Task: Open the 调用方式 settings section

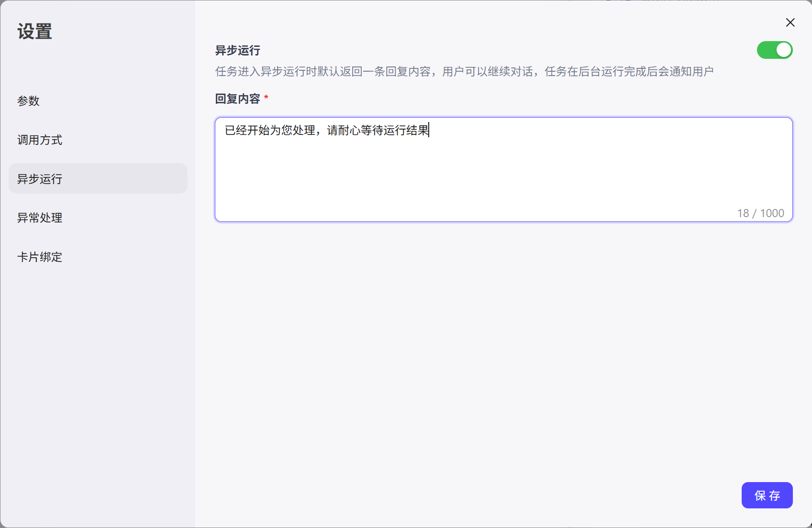Action: click(39, 140)
